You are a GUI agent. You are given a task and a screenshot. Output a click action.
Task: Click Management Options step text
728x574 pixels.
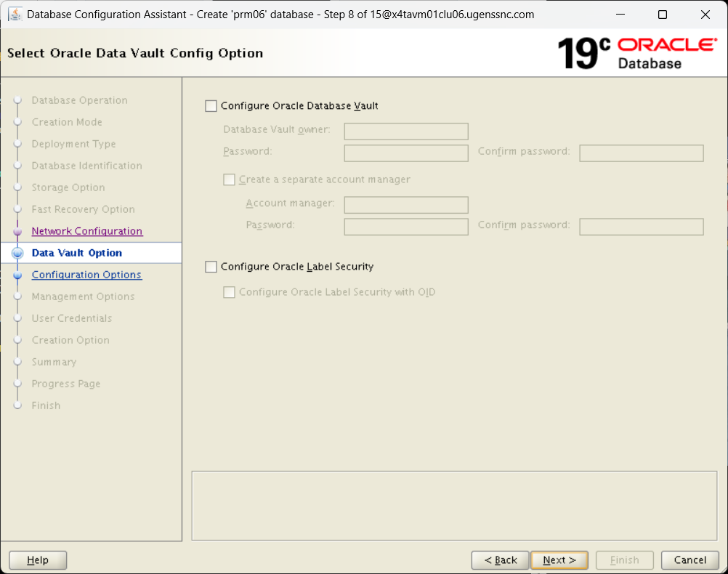(83, 296)
